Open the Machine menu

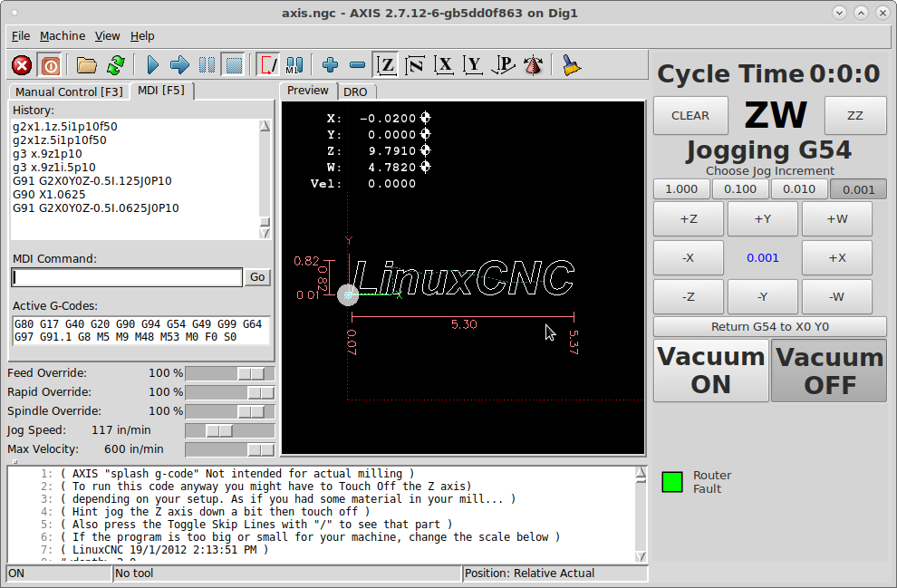point(63,36)
